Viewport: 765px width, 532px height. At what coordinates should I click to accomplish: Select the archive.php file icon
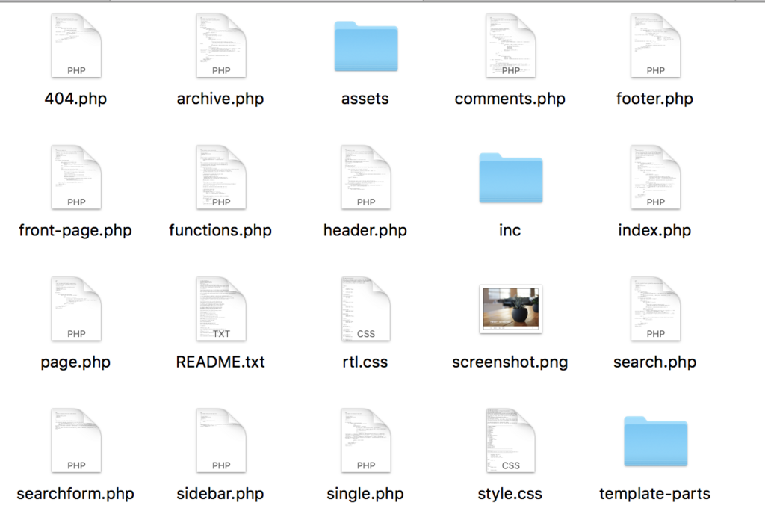click(x=221, y=46)
